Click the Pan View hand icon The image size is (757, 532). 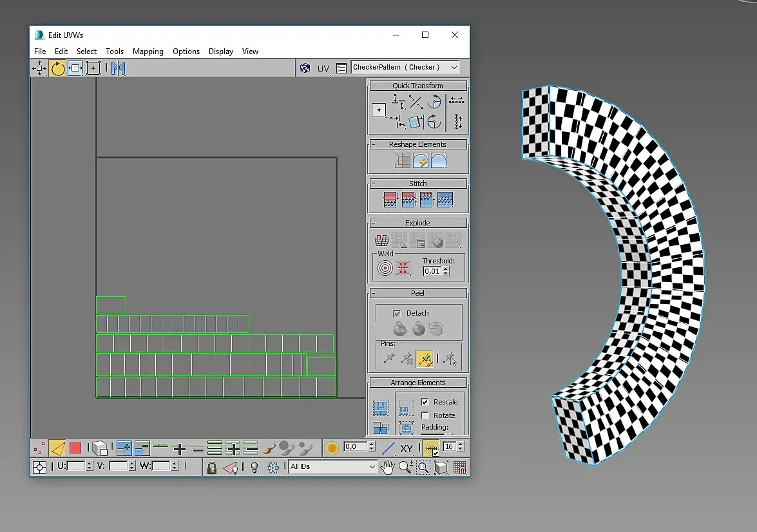387,467
